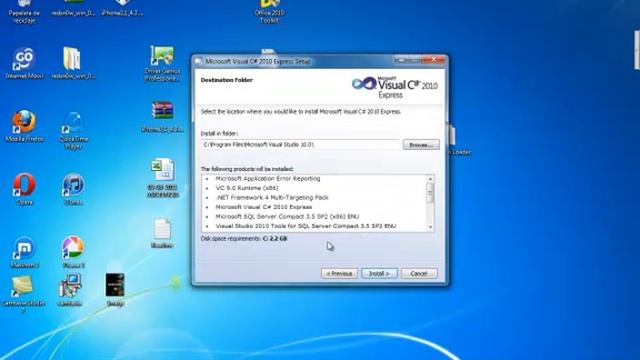
Task: Select the redsn0w_win icon in top row
Action: [73, 8]
